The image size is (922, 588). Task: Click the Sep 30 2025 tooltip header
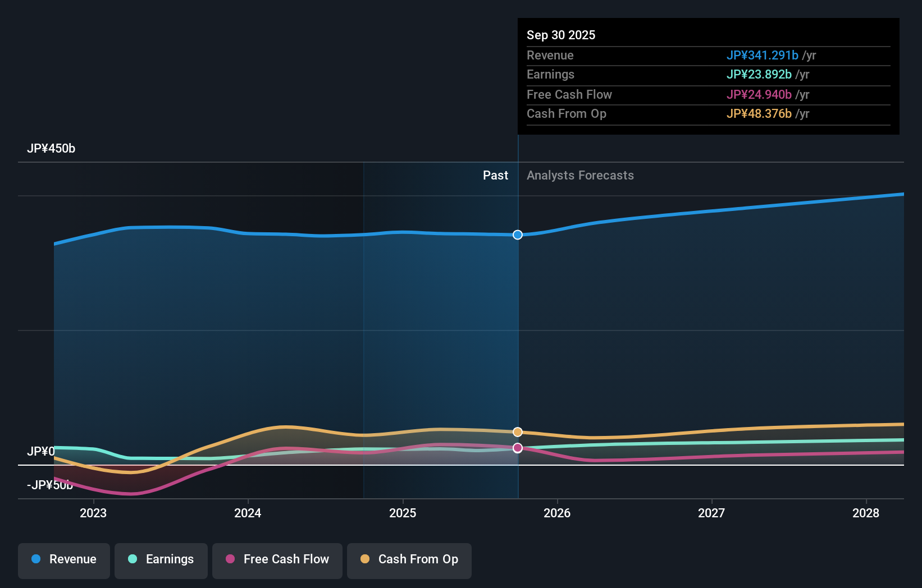point(560,35)
